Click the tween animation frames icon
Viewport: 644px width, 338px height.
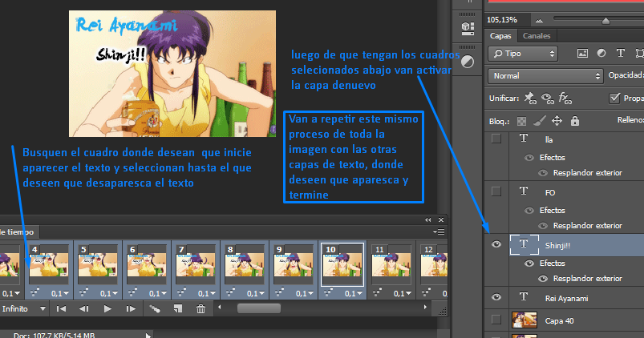pos(155,309)
